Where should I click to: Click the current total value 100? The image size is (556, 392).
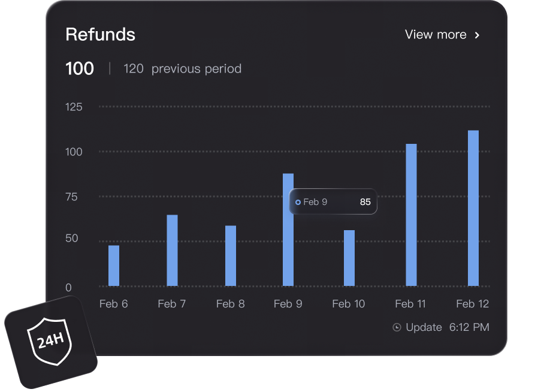click(x=80, y=69)
